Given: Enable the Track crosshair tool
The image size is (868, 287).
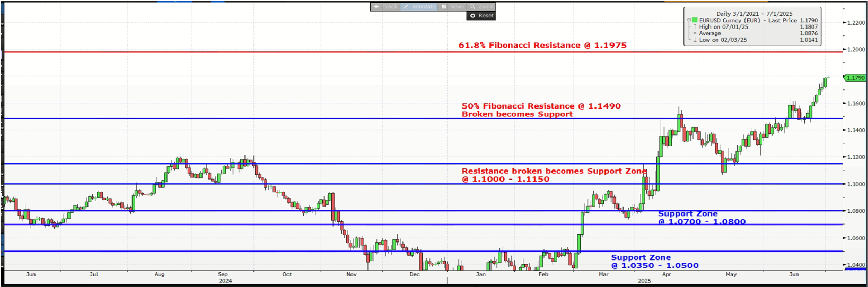Looking at the screenshot, I should pyautogui.click(x=385, y=7).
